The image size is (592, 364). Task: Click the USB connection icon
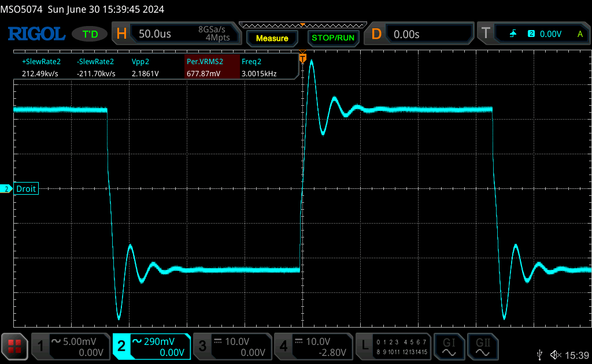(539, 355)
